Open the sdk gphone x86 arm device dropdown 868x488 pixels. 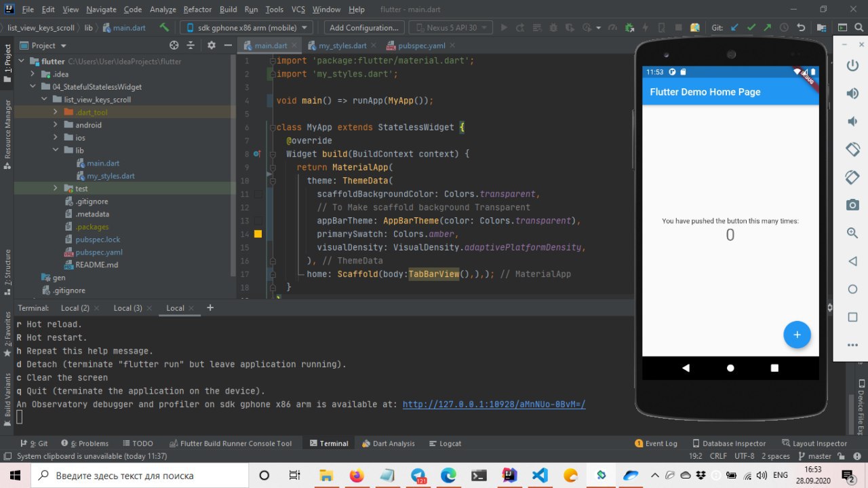pyautogui.click(x=245, y=28)
